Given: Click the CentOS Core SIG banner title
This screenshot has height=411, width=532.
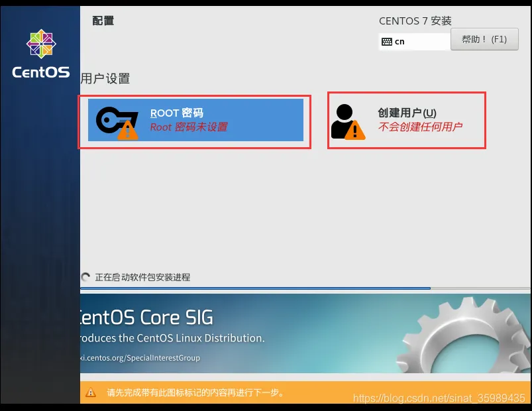Looking at the screenshot, I should [x=147, y=318].
